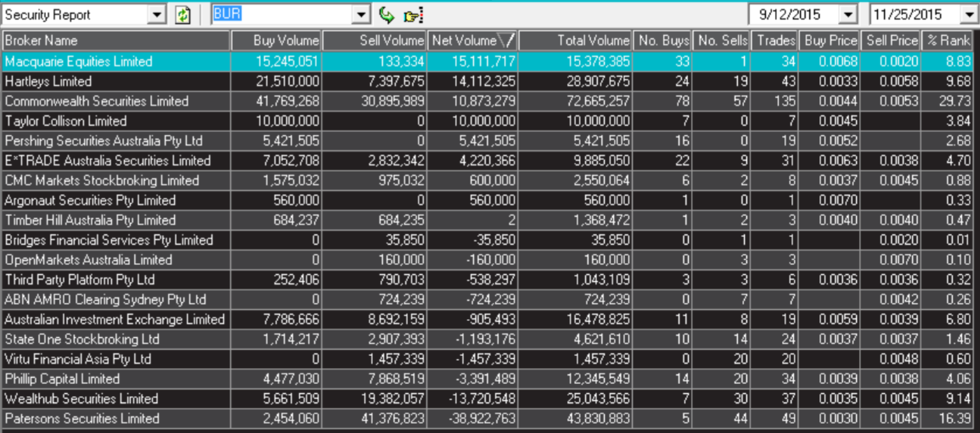
Task: Select Wealthhub Securities Limited row
Action: coord(487,399)
